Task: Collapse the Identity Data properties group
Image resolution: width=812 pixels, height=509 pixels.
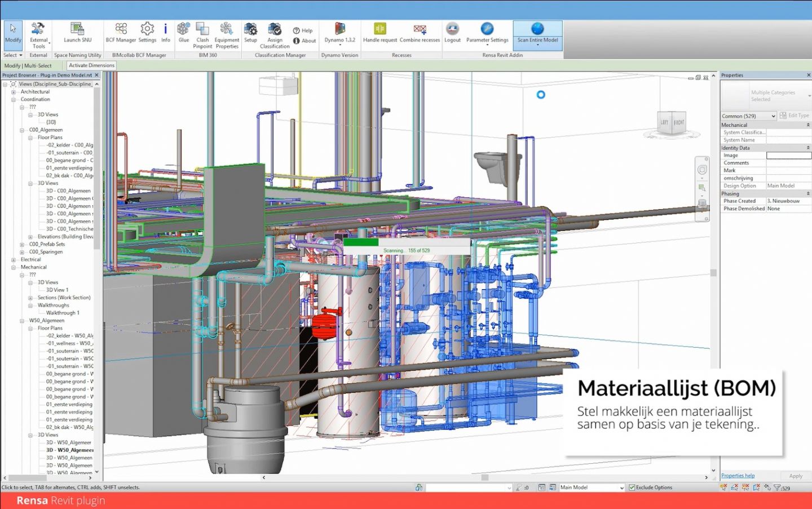Action: (x=807, y=148)
